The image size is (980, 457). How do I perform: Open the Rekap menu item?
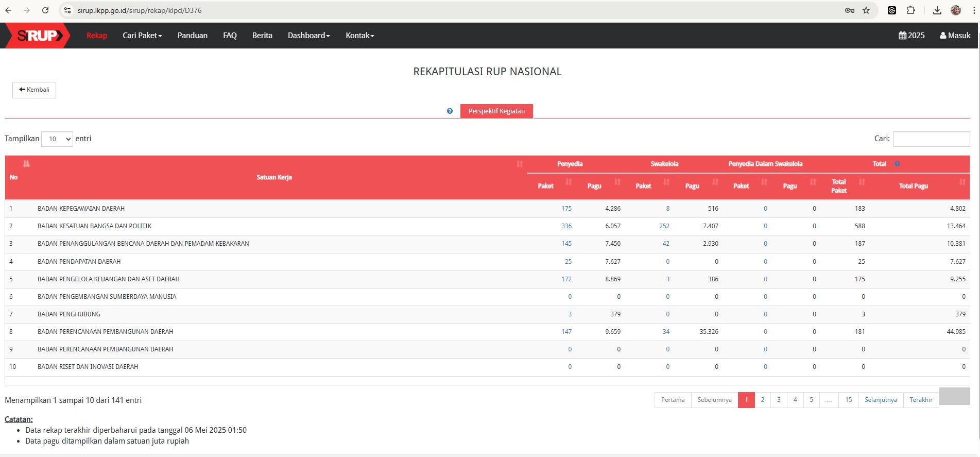(97, 36)
